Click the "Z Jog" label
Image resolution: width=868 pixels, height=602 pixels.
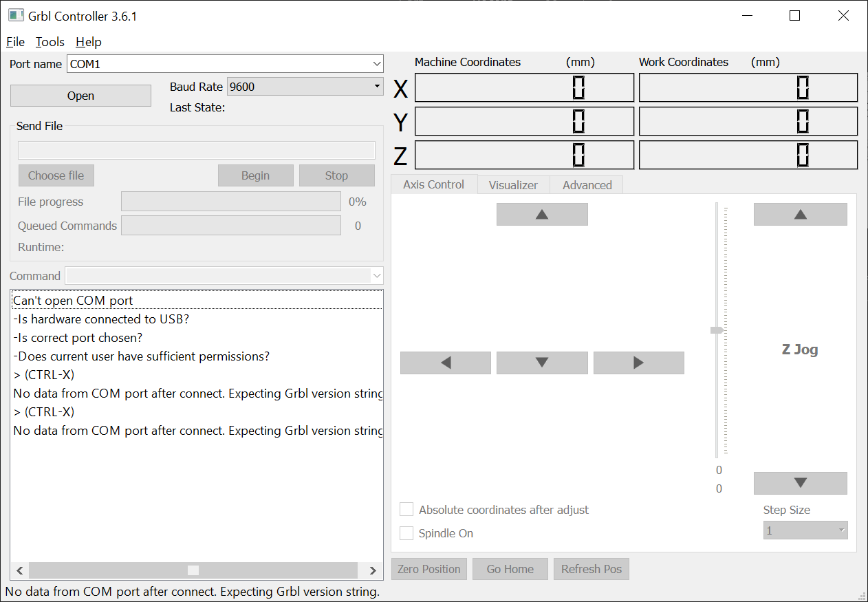[x=800, y=350]
